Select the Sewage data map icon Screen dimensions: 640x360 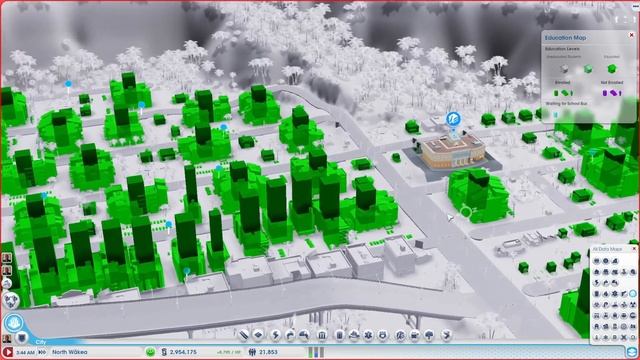coord(615,282)
